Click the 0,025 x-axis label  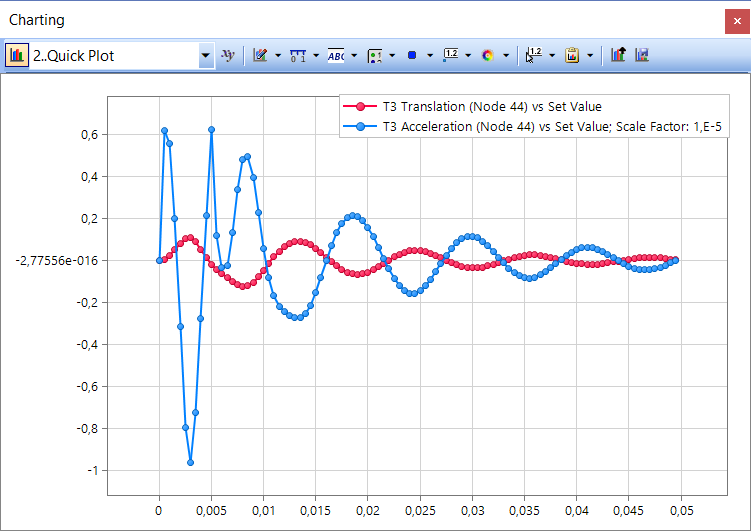pyautogui.click(x=420, y=511)
